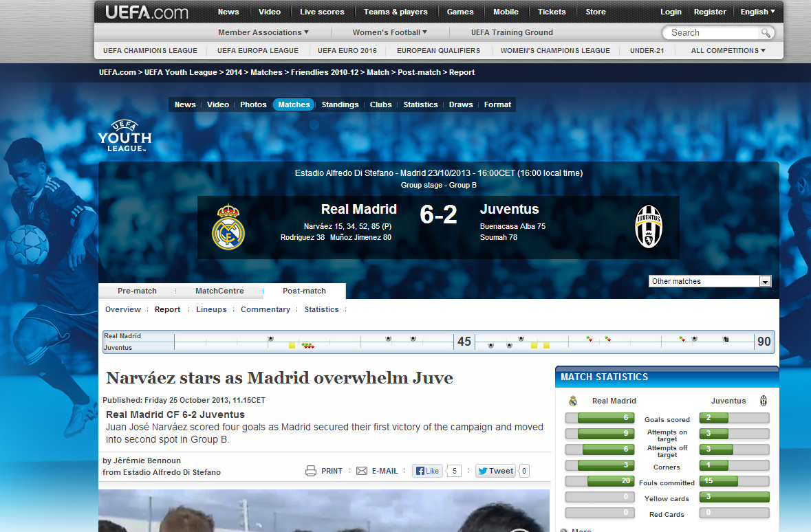Viewport: 811px width, 532px height.
Task: Open Live scores in top navigation
Action: coord(322,12)
